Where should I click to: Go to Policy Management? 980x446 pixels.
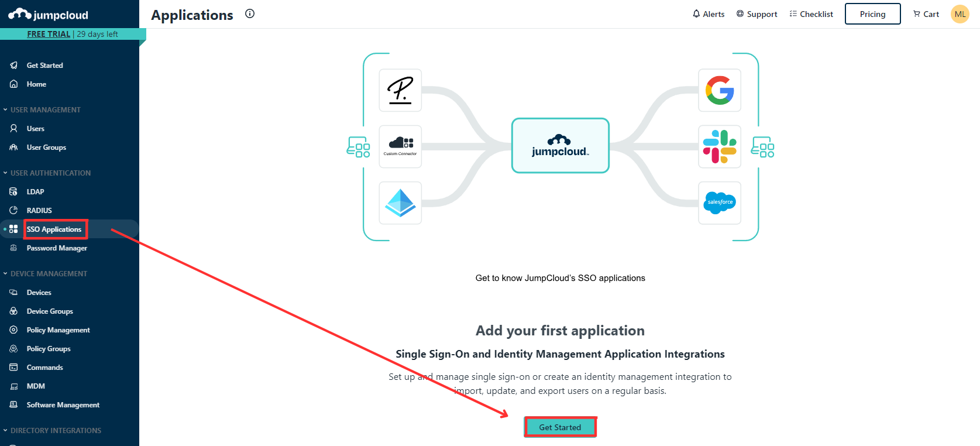58,330
